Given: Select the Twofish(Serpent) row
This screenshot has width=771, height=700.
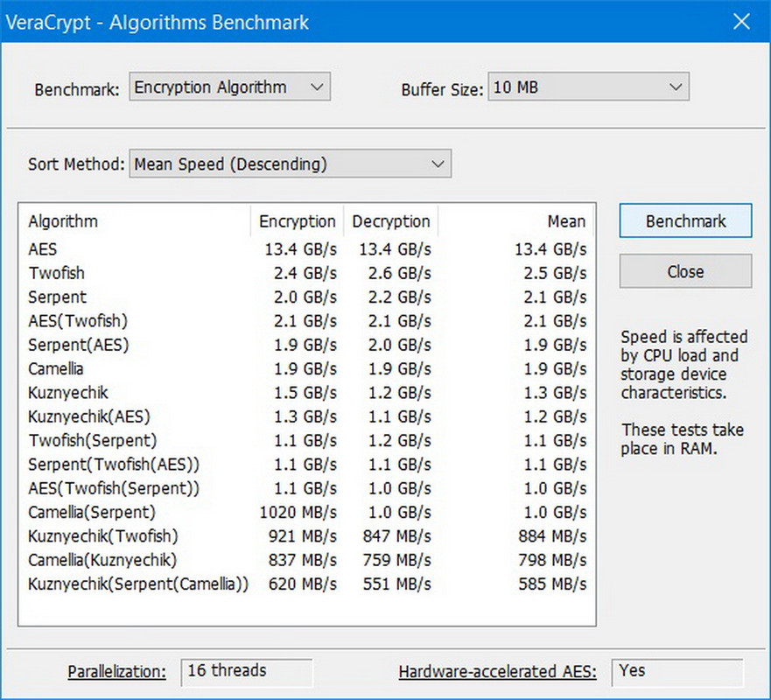Looking at the screenshot, I should tap(307, 440).
